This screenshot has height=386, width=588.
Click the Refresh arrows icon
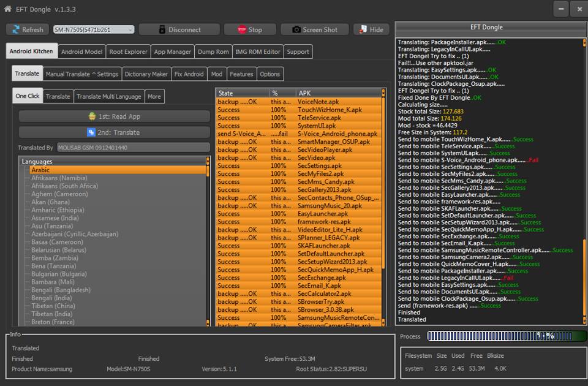click(x=16, y=29)
